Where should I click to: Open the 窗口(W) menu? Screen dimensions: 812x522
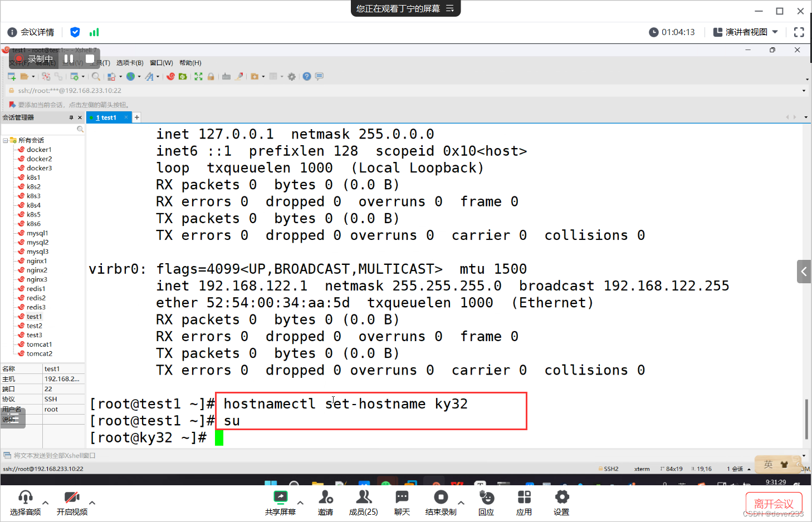click(160, 62)
